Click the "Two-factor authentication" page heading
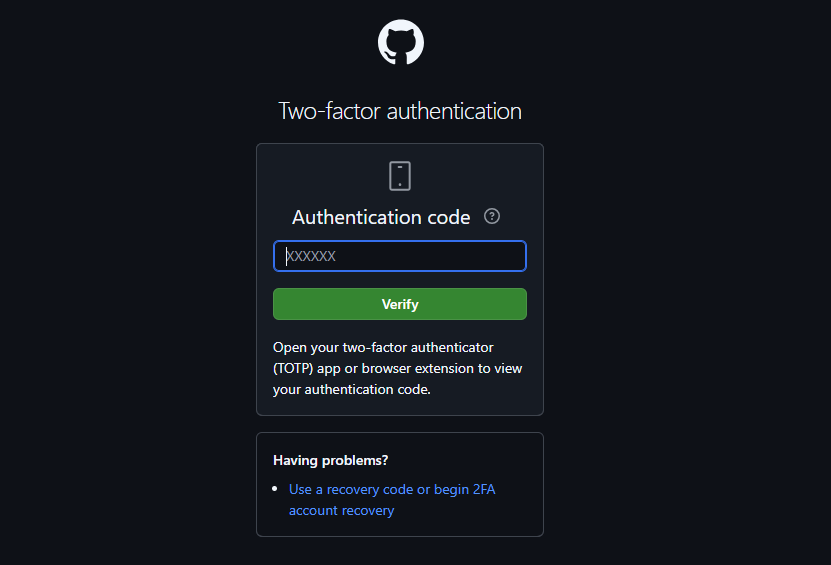This screenshot has height=565, width=831. [400, 111]
